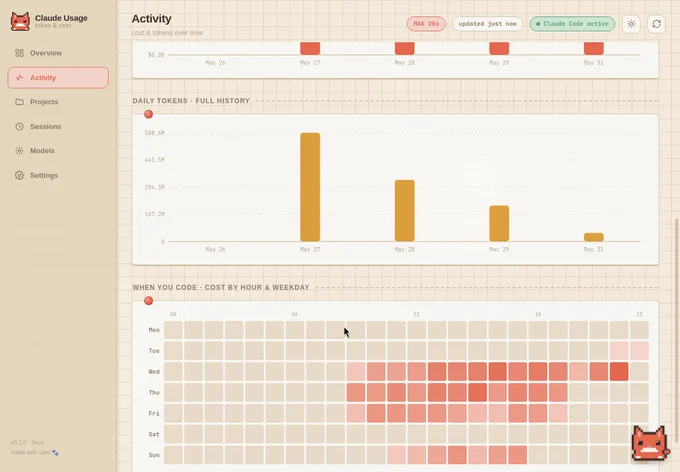The image size is (680, 472).
Task: Toggle the light/dark theme sun button
Action: tap(631, 24)
